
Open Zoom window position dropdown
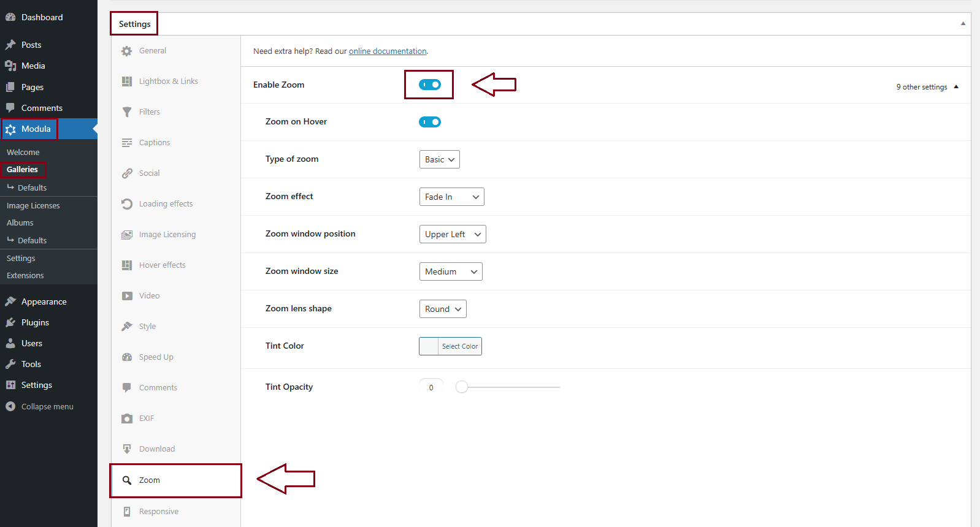coord(453,234)
